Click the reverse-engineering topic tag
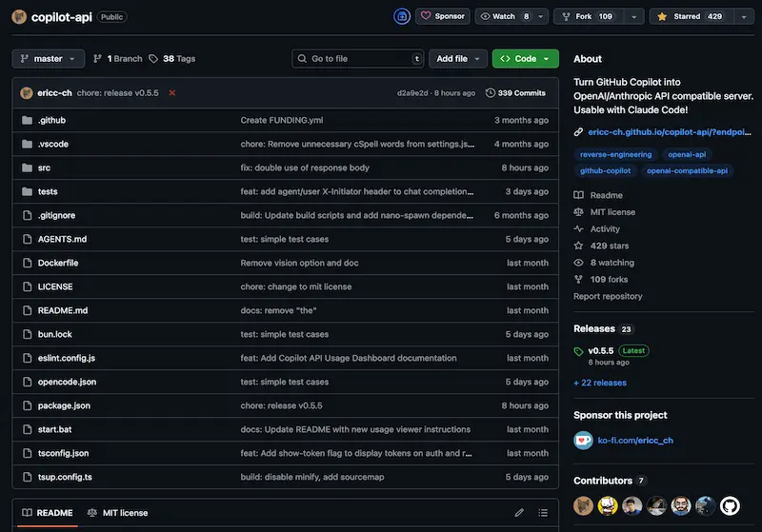 point(615,154)
